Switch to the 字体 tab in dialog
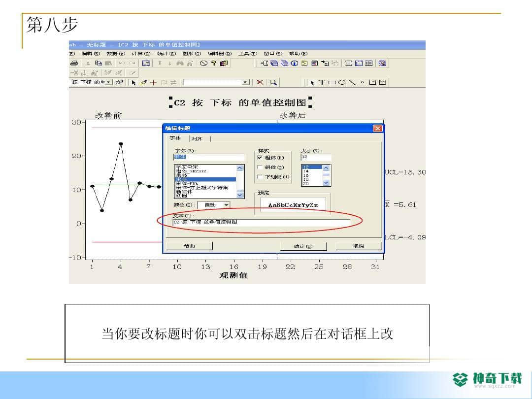Viewport: 532px width, 399px height. click(x=175, y=138)
